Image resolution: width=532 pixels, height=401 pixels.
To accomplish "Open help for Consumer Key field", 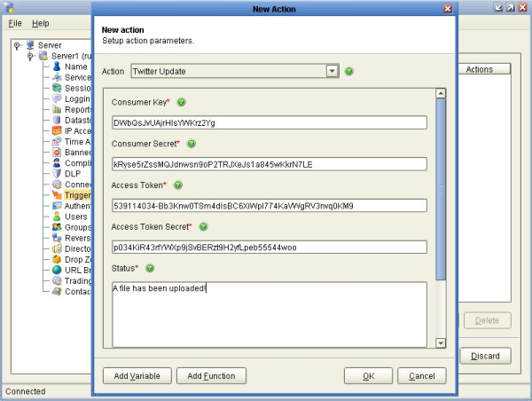I will point(182,102).
